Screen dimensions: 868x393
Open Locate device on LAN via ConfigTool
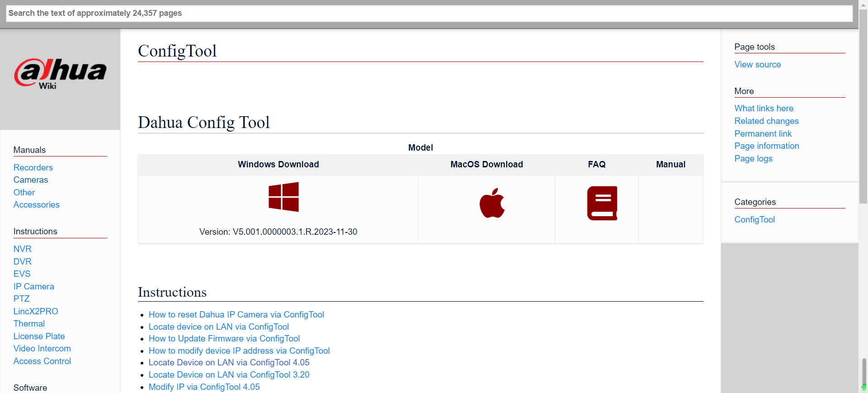click(x=219, y=327)
